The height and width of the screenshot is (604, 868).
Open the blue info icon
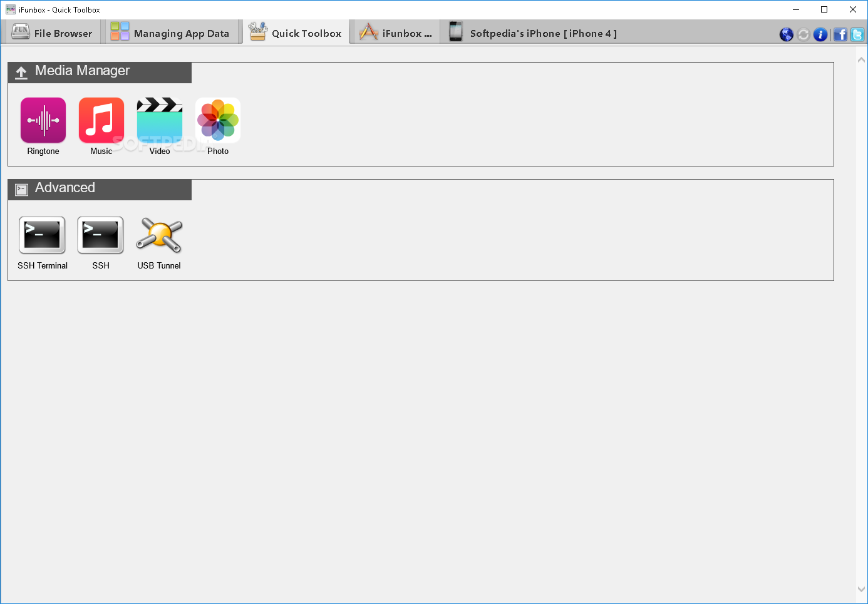820,34
